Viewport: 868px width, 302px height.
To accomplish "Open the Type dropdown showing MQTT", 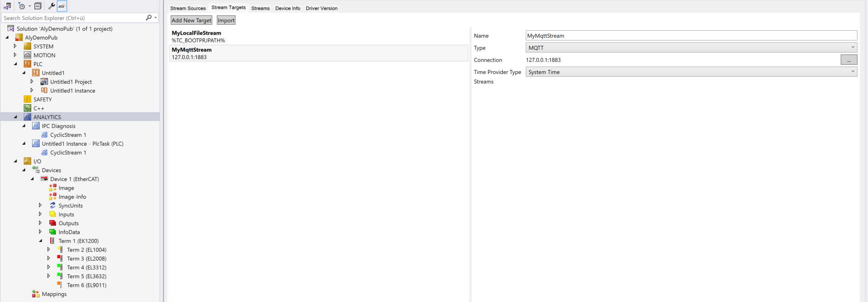I will point(691,47).
